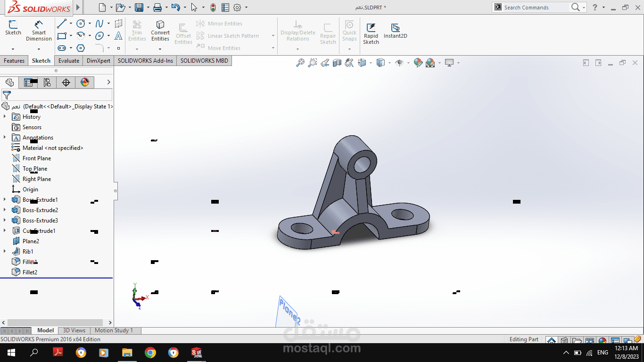Screen dimensions: 644x362
Task: Open Google Chrome from the taskbar
Action: tap(150, 353)
